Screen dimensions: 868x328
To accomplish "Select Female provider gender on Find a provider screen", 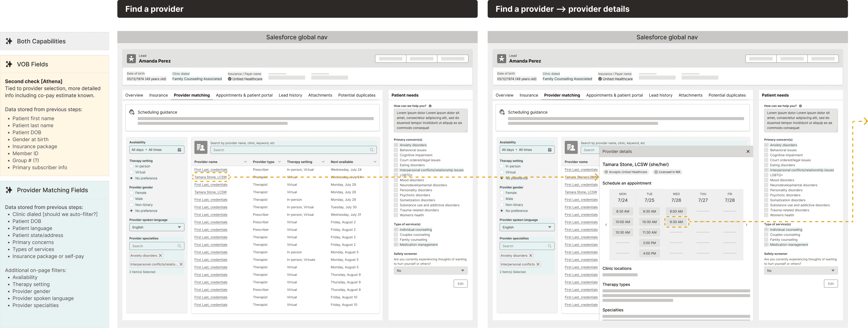I will coord(131,193).
